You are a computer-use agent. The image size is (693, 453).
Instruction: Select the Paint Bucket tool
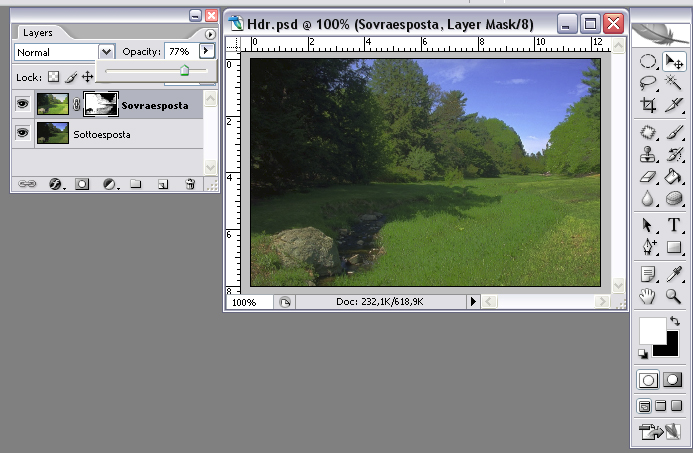[674, 177]
